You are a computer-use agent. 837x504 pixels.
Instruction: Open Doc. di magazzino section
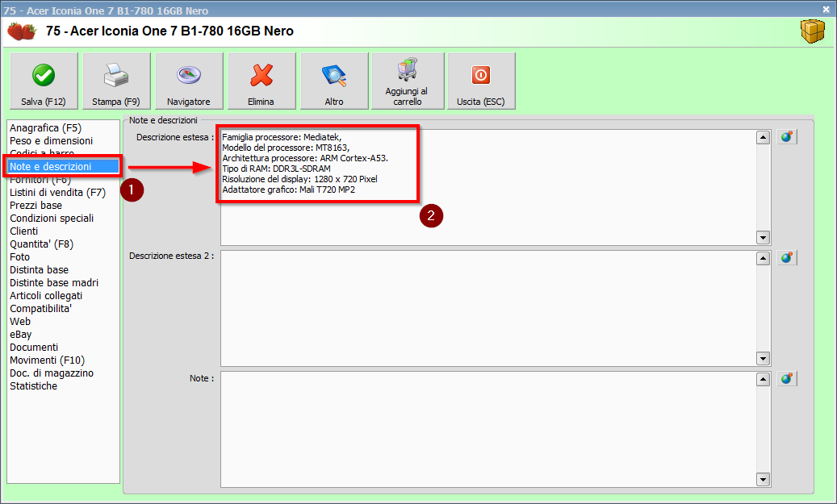point(51,373)
